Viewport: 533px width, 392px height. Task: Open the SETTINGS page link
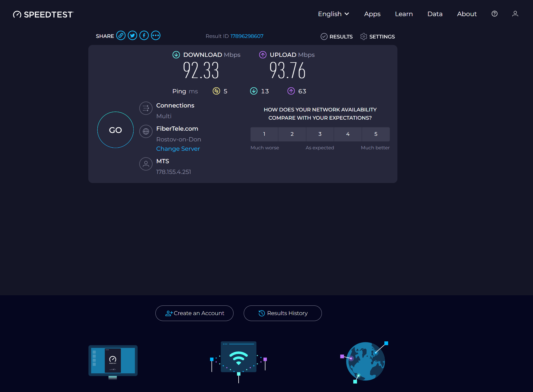pos(382,37)
